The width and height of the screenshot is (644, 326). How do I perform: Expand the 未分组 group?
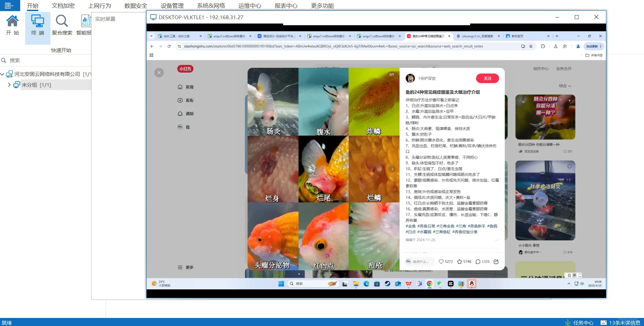tap(9, 85)
